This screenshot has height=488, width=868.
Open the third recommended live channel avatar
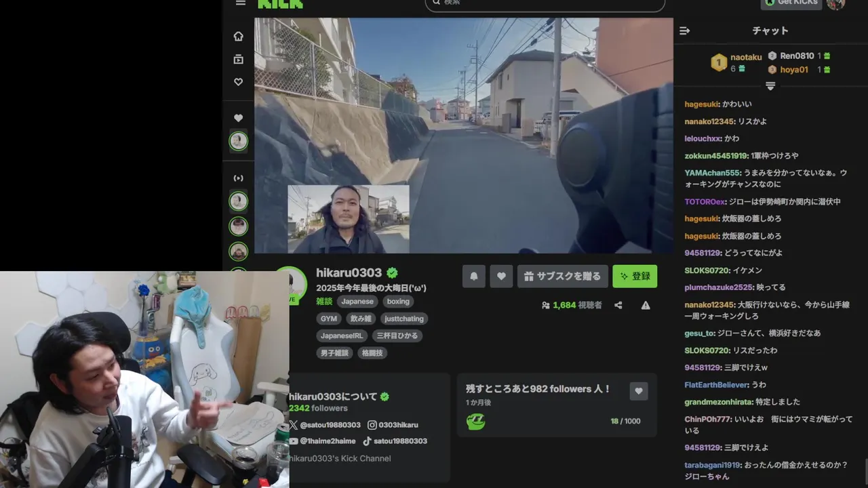point(238,251)
